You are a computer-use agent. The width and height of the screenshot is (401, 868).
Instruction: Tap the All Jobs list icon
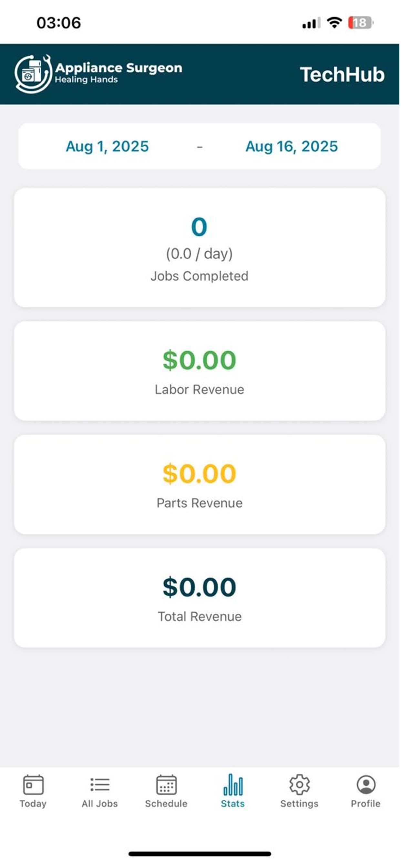(x=100, y=784)
